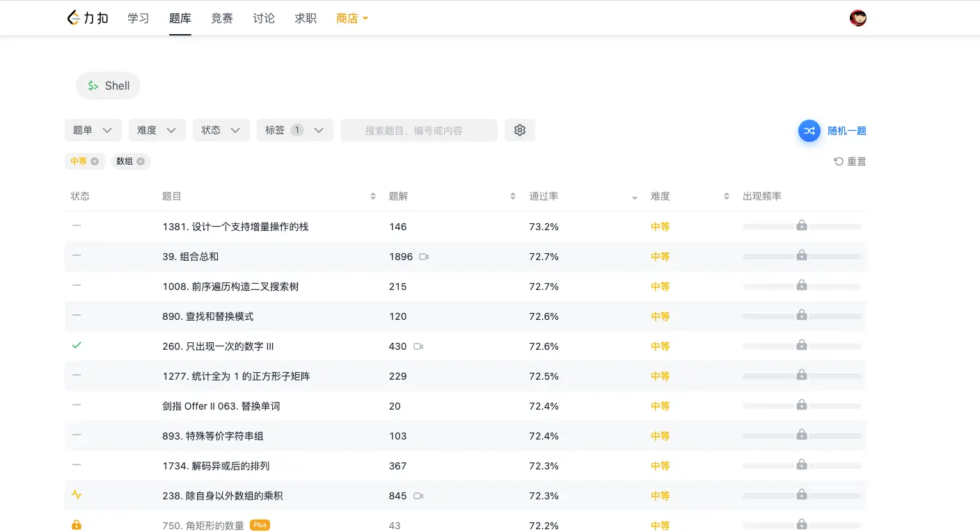Open the 讨论 nav tab

264,19
